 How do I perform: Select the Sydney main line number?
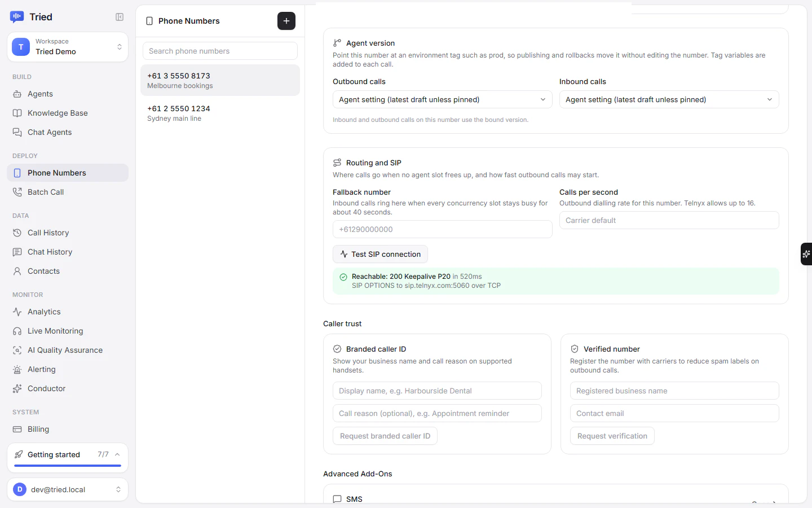(x=220, y=113)
